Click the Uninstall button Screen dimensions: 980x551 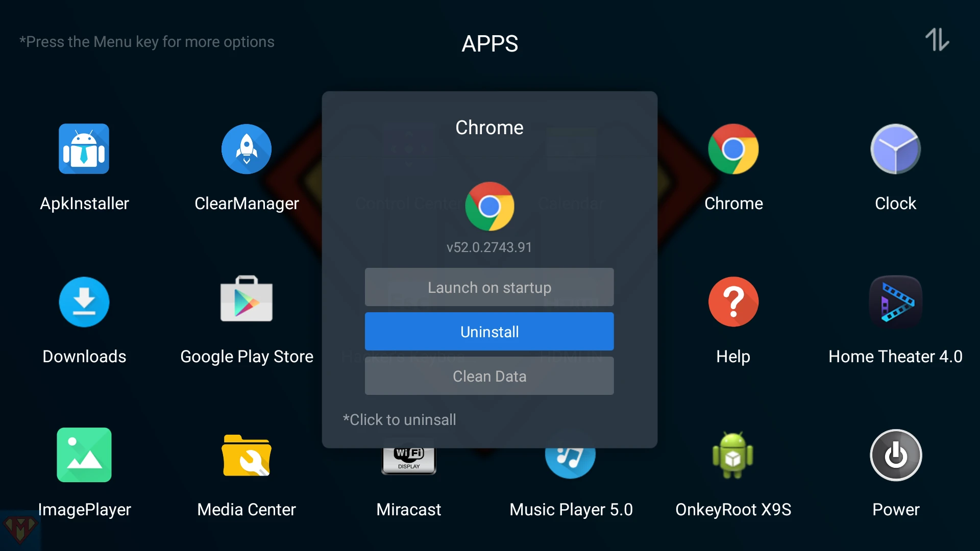pyautogui.click(x=489, y=332)
